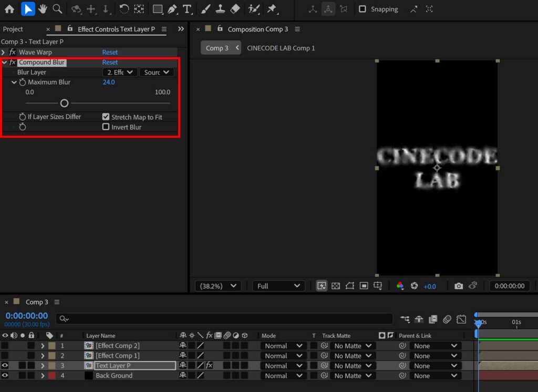Enable the Snapping checkbox
Screen dimensions: 538x392
pyautogui.click(x=363, y=9)
